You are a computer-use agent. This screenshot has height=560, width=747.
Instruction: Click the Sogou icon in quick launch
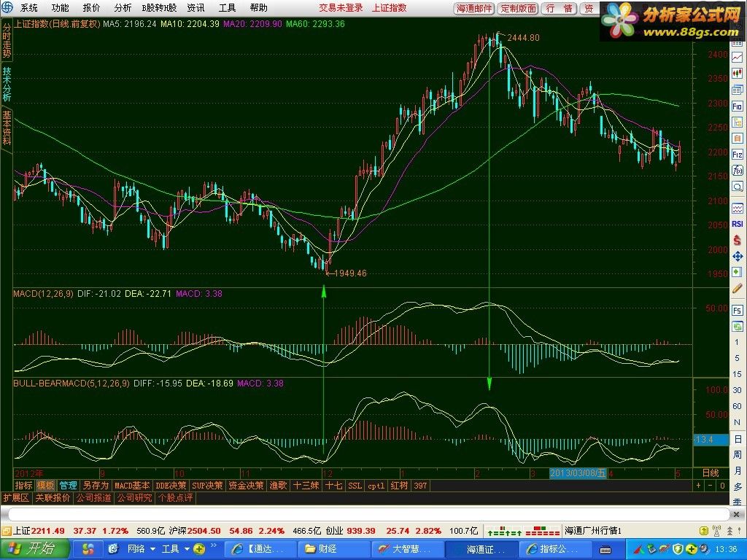pos(88,549)
